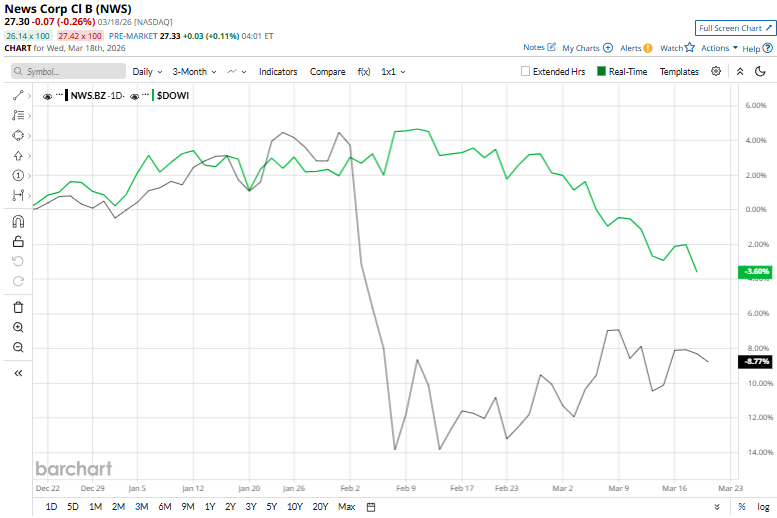Click the Full Screen Chart button
The width and height of the screenshot is (777, 518).
[735, 28]
